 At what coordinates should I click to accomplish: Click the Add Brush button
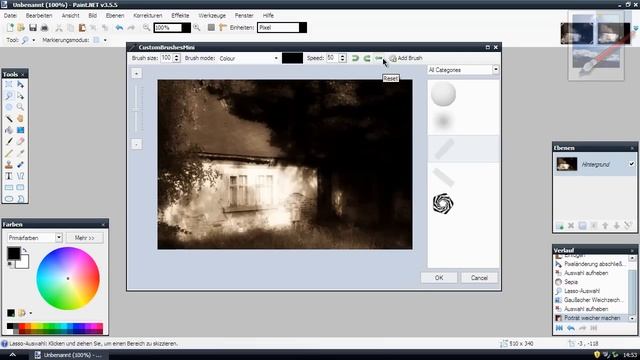coord(406,58)
